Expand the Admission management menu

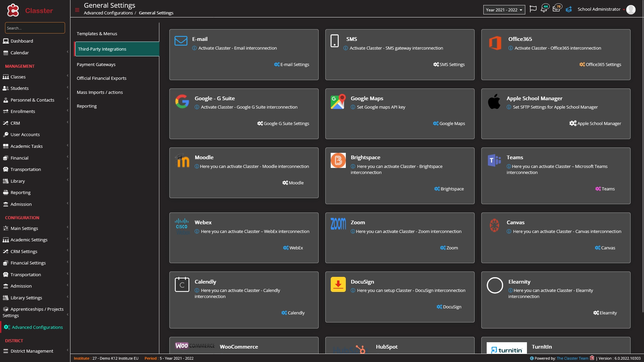pyautogui.click(x=35, y=204)
